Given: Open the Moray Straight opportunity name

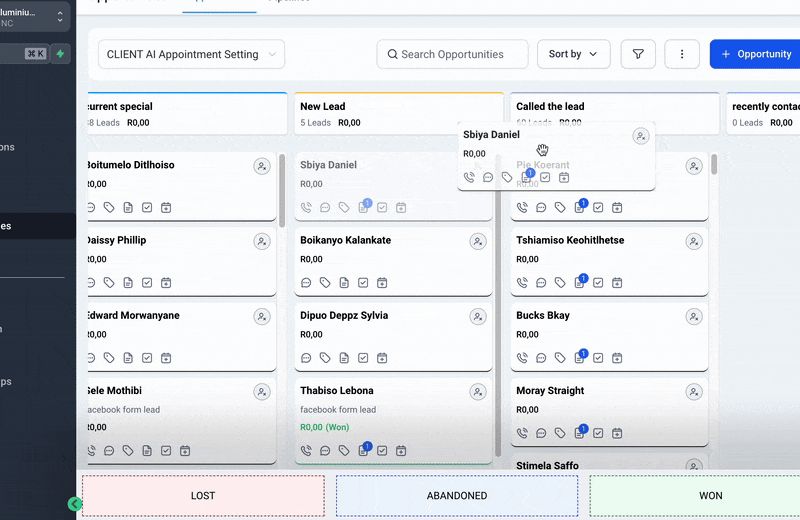Looking at the screenshot, I should tap(550, 390).
